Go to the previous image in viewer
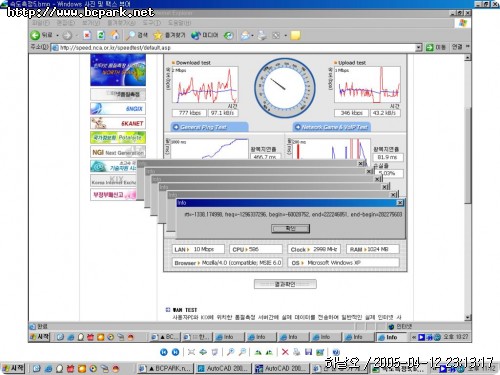Viewport: 500px width, 375px height. pyautogui.click(x=164, y=352)
